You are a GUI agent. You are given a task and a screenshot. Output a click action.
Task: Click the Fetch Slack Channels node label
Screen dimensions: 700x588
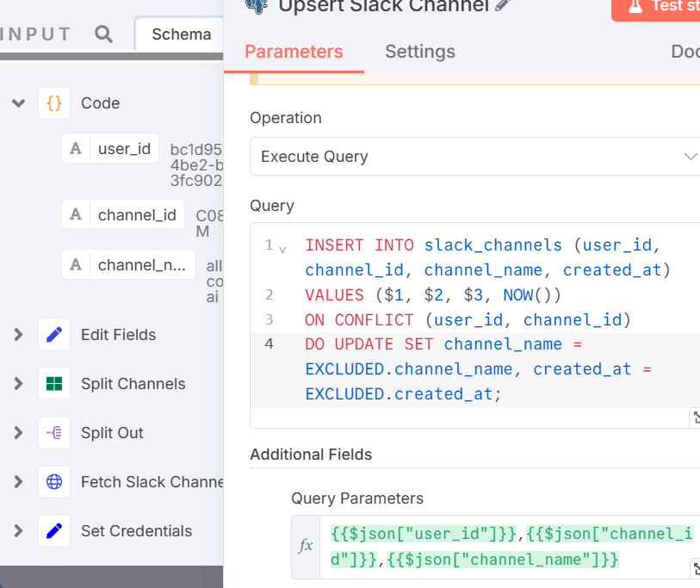tap(152, 482)
